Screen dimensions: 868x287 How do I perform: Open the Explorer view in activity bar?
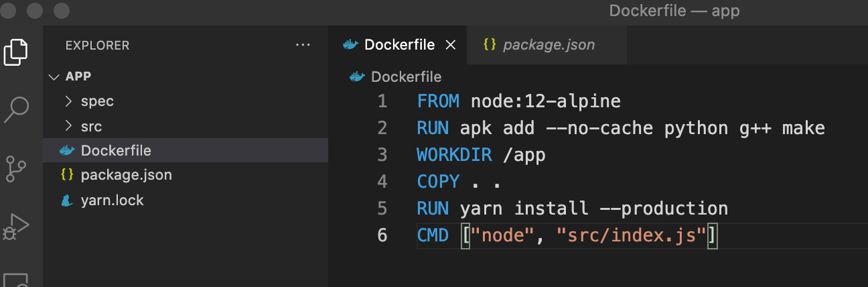click(16, 52)
